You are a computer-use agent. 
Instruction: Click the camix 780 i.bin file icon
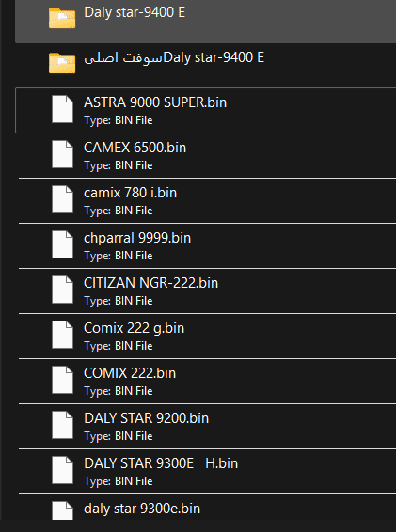(62, 199)
